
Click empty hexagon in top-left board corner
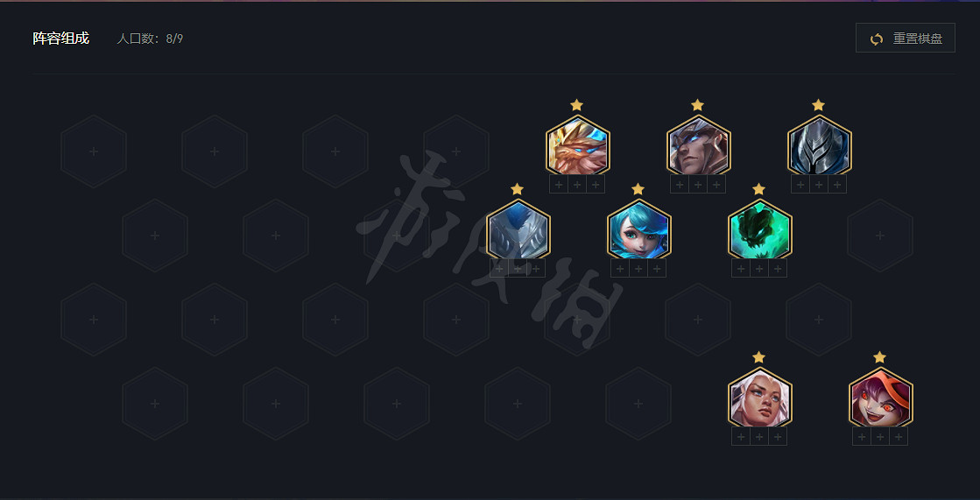pos(94,151)
